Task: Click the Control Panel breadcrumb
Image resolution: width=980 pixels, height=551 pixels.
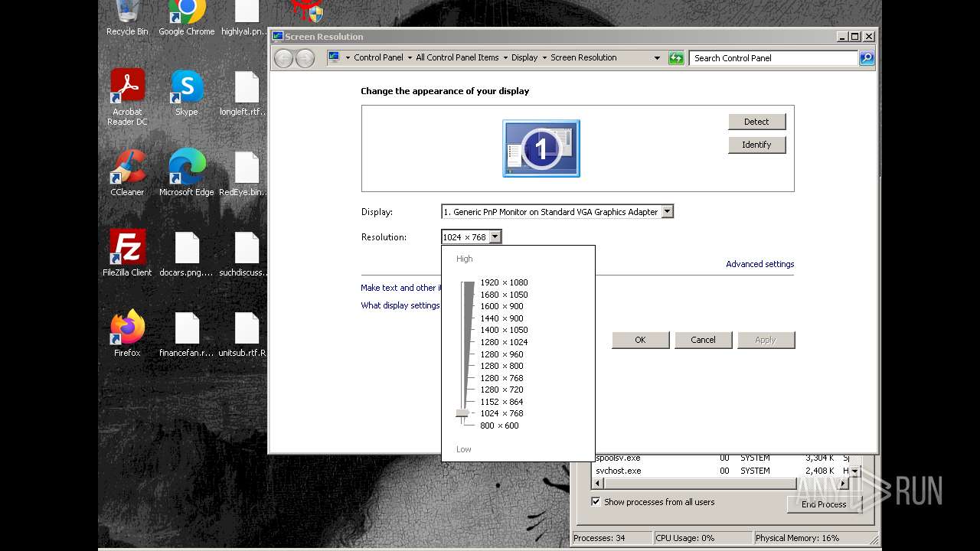Action: tap(378, 57)
